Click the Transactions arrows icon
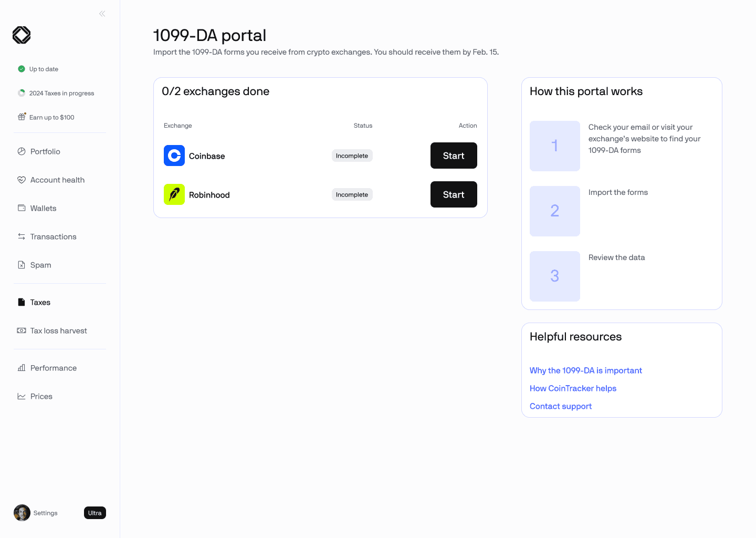The width and height of the screenshot is (756, 538). 22,236
